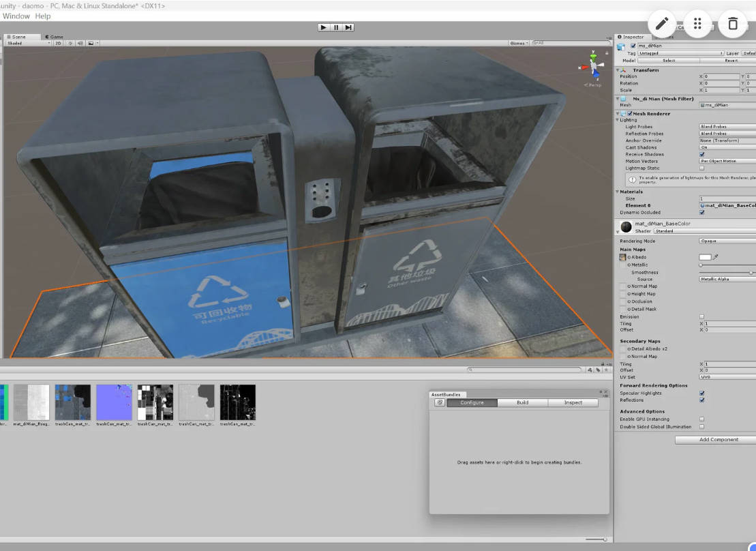Open the Help menu
The image size is (756, 551).
[x=43, y=16]
